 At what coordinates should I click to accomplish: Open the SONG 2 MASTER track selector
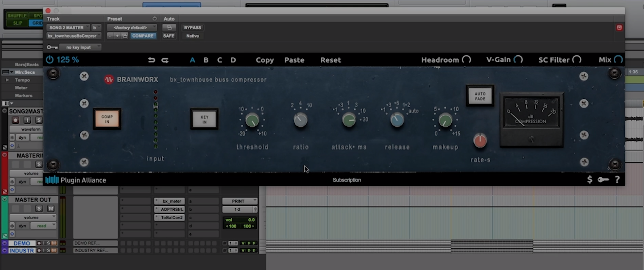(68, 28)
